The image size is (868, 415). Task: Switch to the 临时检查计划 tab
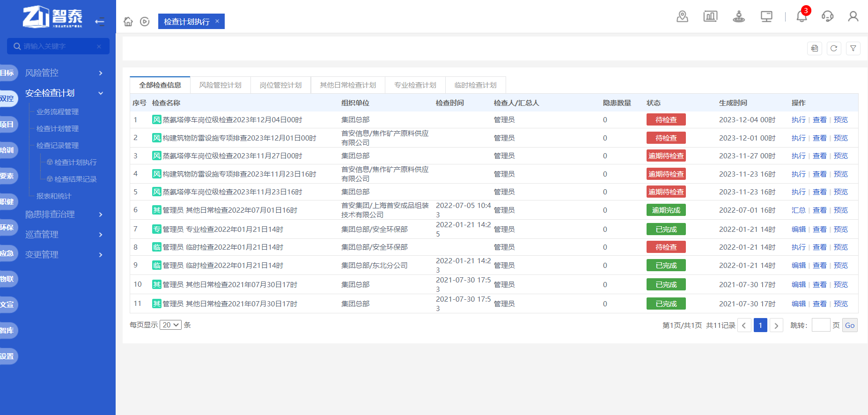click(x=476, y=85)
